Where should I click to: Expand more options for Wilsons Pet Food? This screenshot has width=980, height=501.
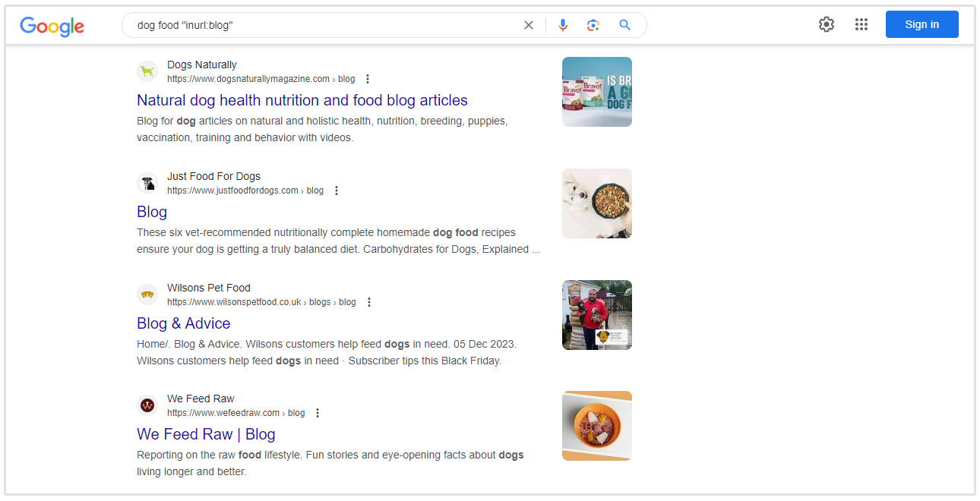click(x=369, y=302)
